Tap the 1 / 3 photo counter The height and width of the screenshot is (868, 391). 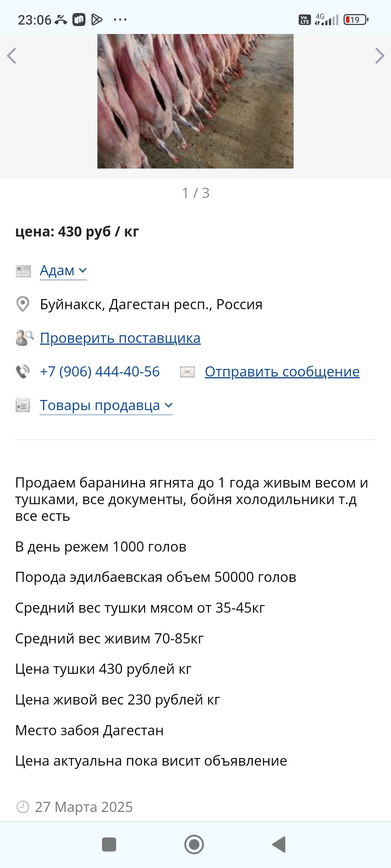click(195, 193)
